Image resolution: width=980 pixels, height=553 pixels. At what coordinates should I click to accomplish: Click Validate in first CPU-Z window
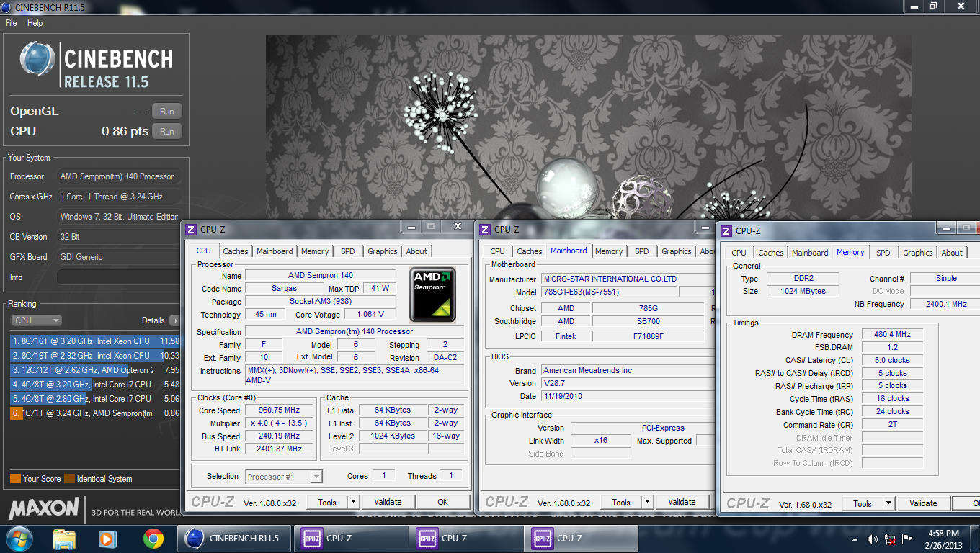pos(388,502)
